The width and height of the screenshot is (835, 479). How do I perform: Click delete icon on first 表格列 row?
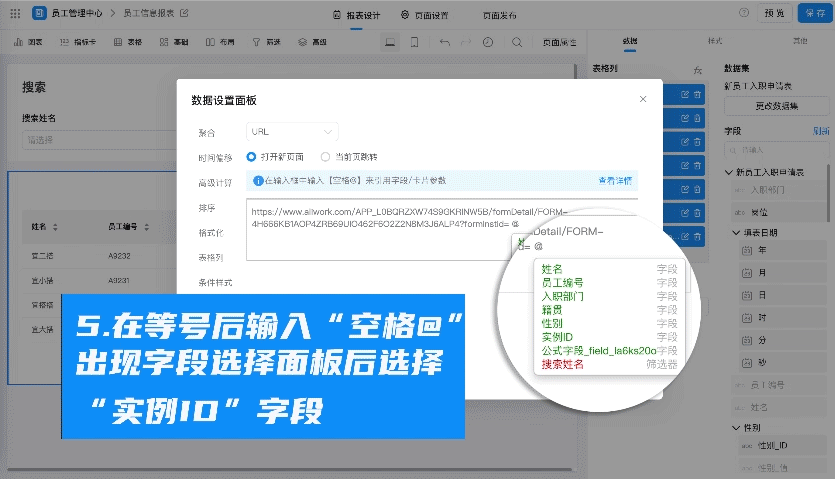(697, 94)
